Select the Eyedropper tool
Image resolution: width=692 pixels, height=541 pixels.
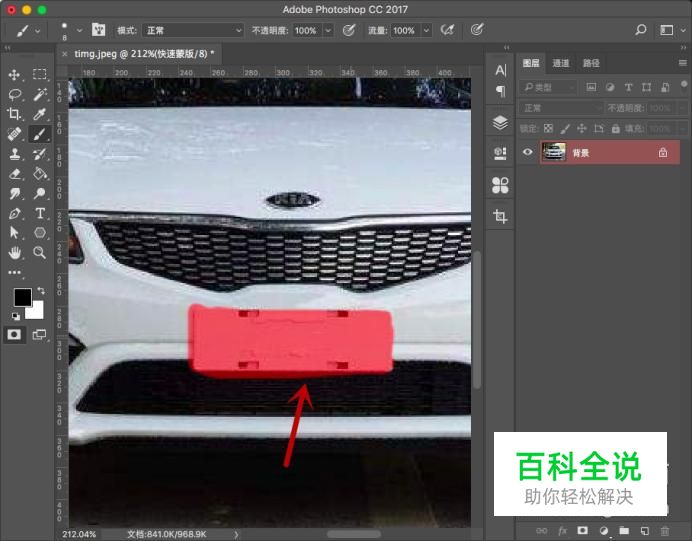pos(40,114)
